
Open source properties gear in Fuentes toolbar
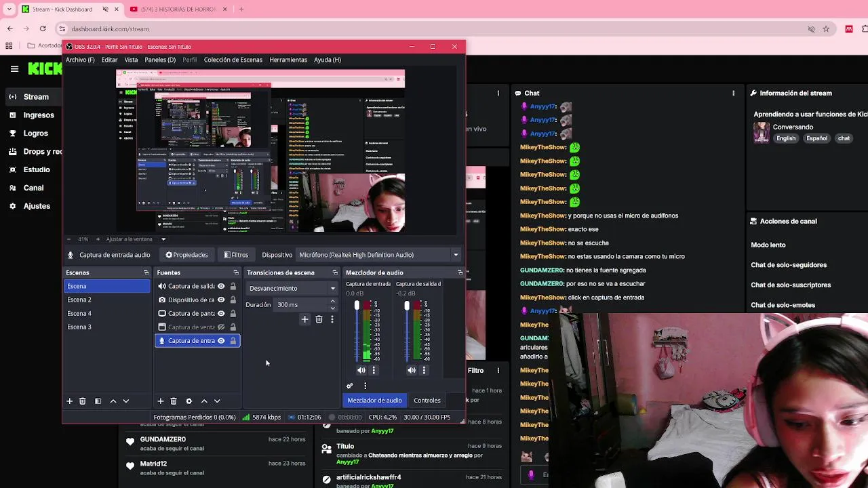tap(189, 401)
